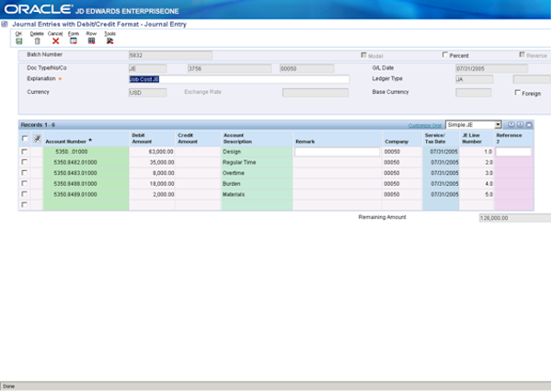This screenshot has width=552, height=392.
Task: Enable the Foreign checkbox
Action: tap(517, 93)
